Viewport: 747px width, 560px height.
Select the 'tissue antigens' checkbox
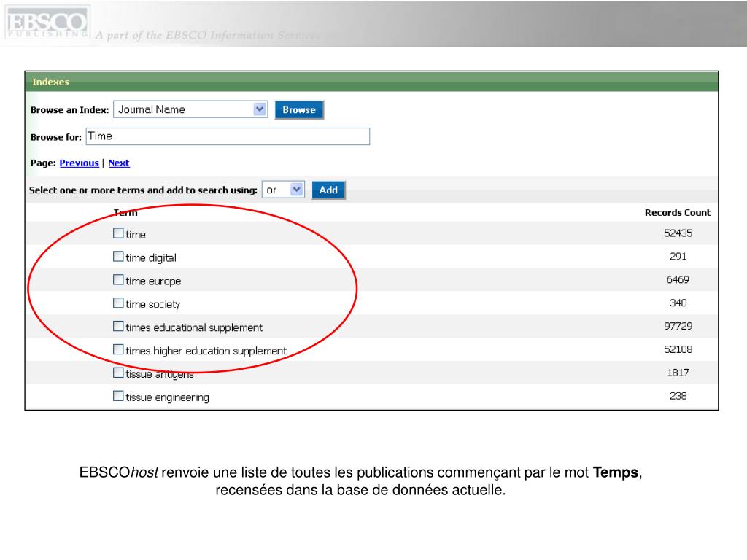pyautogui.click(x=118, y=373)
